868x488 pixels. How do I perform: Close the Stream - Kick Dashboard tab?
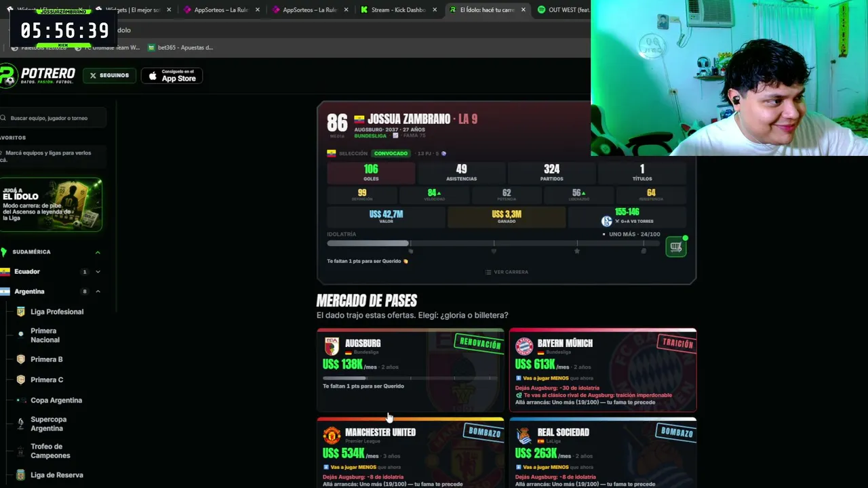(x=435, y=10)
